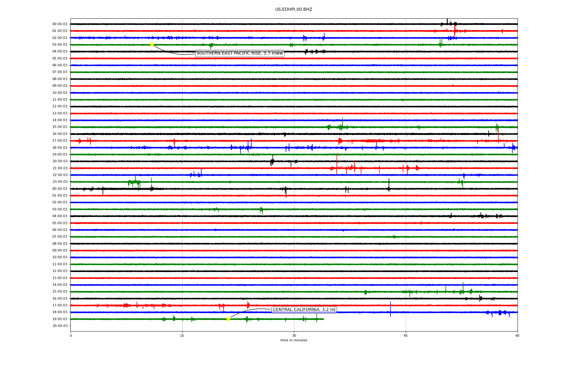Click the x-axis tick label 15
588x368 pixels.
click(182, 336)
